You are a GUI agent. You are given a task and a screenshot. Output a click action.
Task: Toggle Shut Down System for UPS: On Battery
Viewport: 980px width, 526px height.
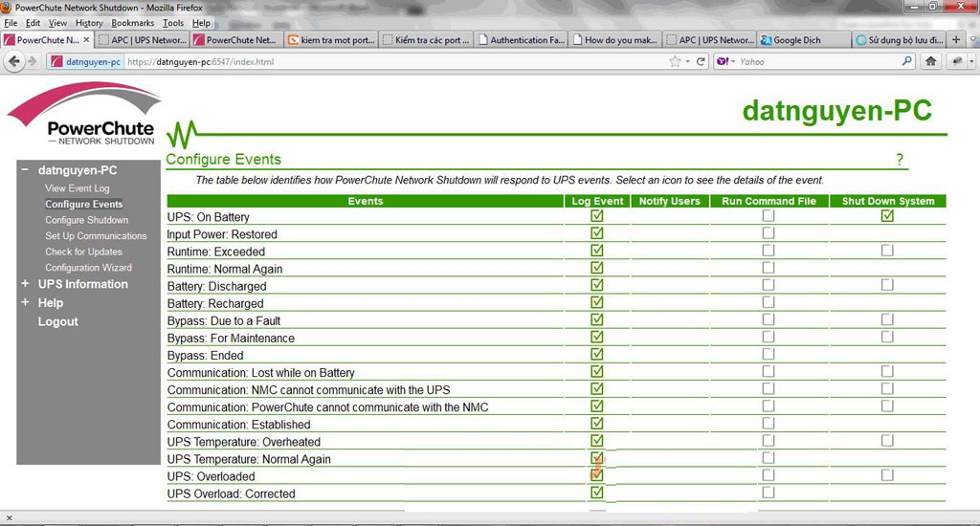[887, 215]
